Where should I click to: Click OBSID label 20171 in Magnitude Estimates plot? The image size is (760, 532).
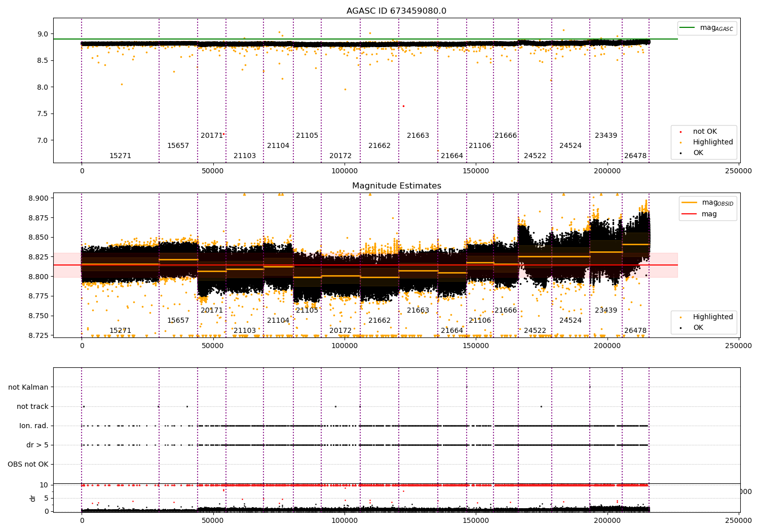click(212, 310)
